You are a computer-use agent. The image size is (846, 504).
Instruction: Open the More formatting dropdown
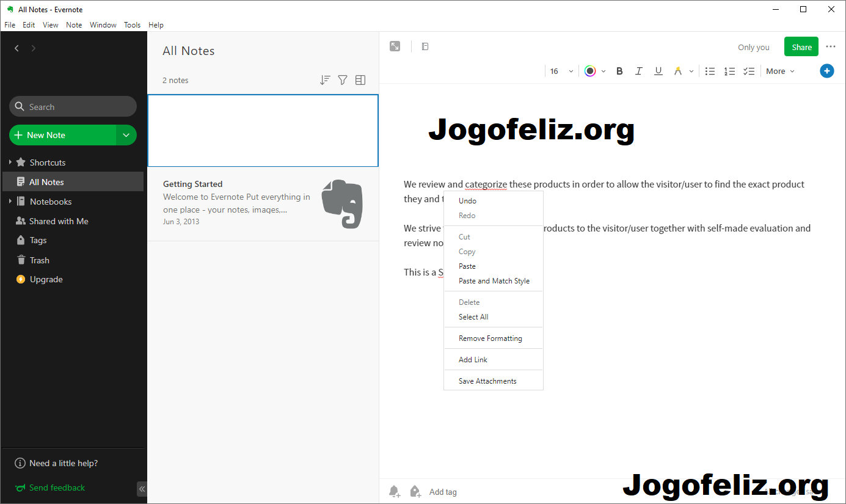coord(781,71)
